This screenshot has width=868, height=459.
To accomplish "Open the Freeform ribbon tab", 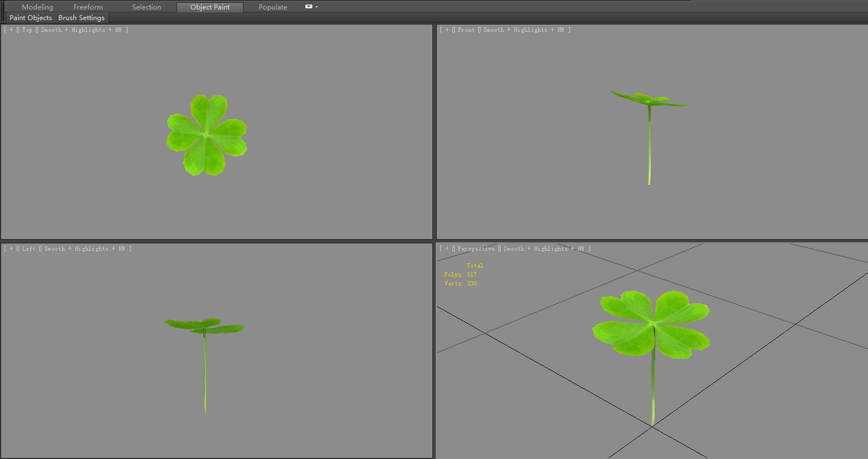I will pos(88,7).
